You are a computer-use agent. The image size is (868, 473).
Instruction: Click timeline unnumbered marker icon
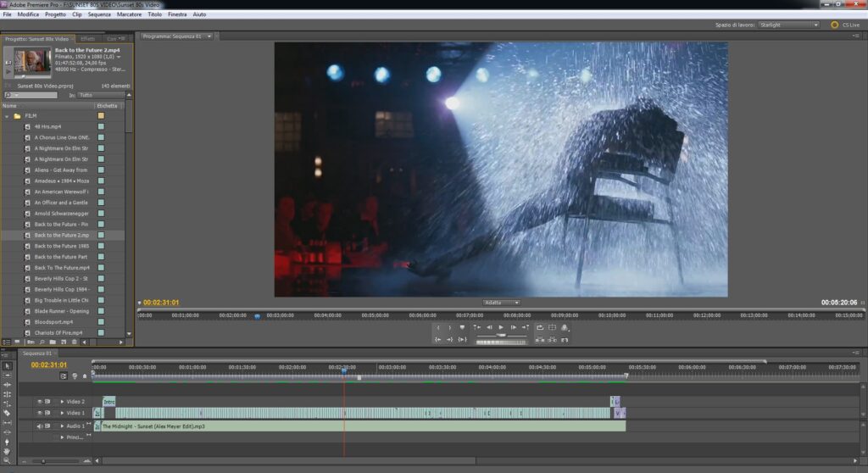click(85, 376)
